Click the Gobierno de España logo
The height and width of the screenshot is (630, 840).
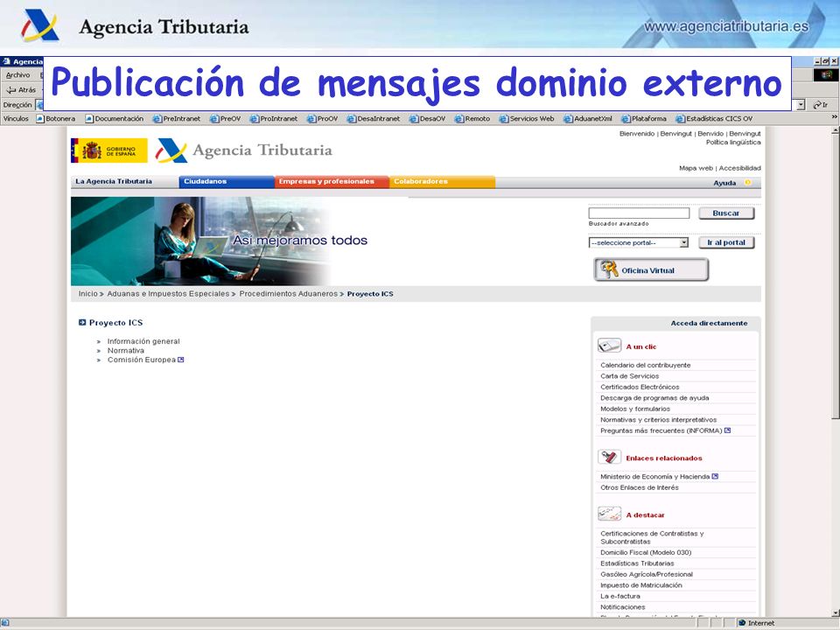click(109, 150)
